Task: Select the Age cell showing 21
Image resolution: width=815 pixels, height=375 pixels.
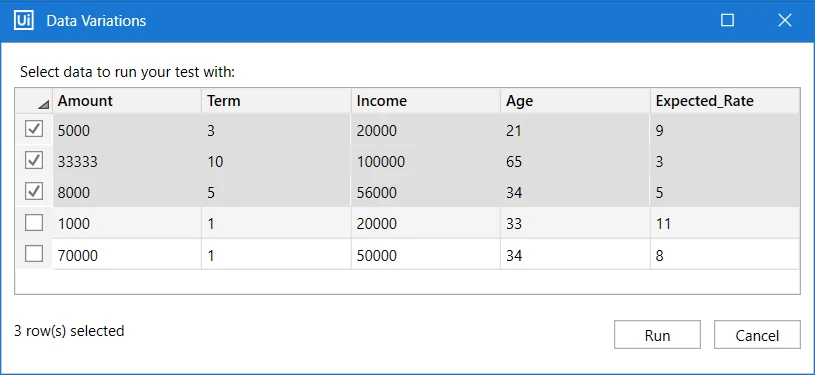Action: pyautogui.click(x=575, y=130)
